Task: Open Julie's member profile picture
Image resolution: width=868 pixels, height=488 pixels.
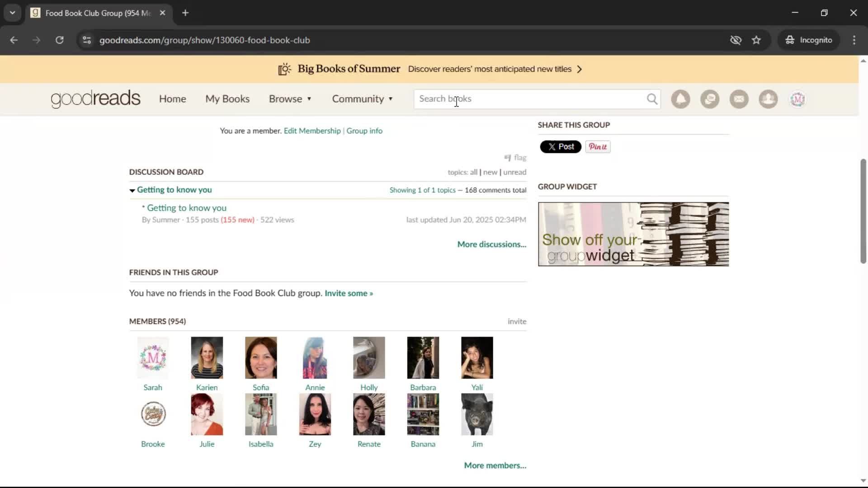Action: (x=207, y=414)
